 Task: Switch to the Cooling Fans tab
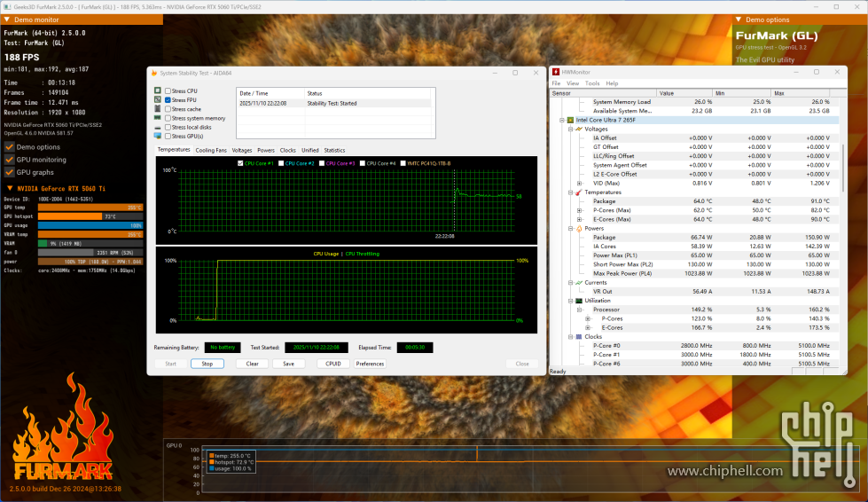211,150
